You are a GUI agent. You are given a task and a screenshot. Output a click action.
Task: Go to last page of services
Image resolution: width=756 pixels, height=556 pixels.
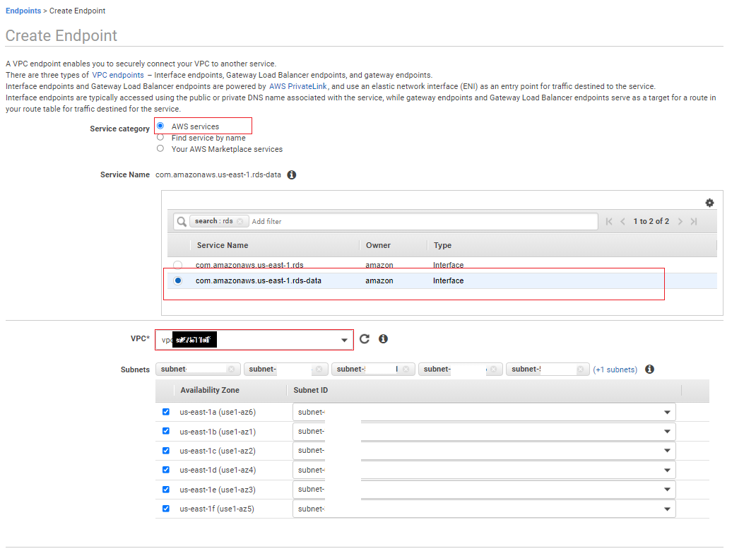(x=694, y=221)
